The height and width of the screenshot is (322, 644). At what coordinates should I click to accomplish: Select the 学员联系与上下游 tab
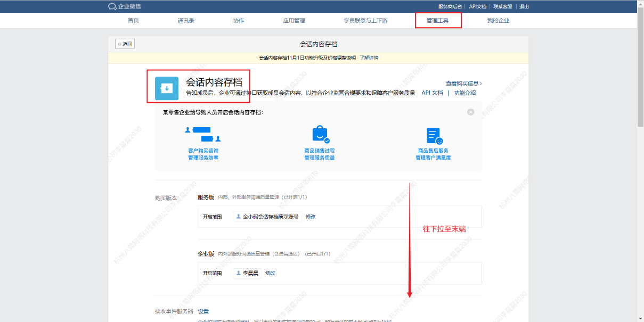(x=366, y=21)
